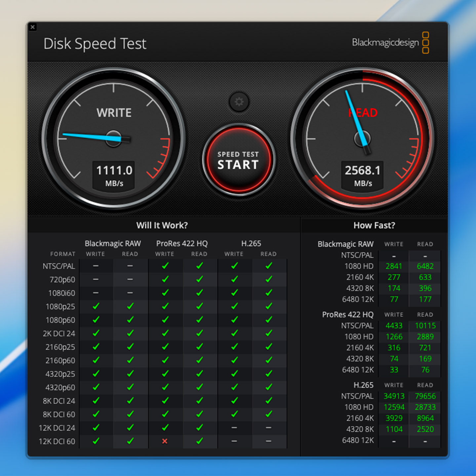This screenshot has width=476, height=476.
Task: Select the 633 read value
Action: tap(425, 277)
